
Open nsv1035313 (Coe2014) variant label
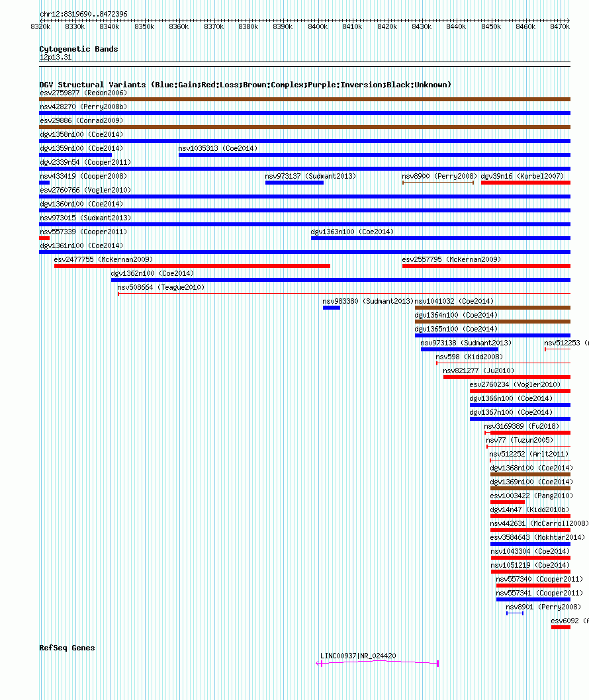click(218, 148)
